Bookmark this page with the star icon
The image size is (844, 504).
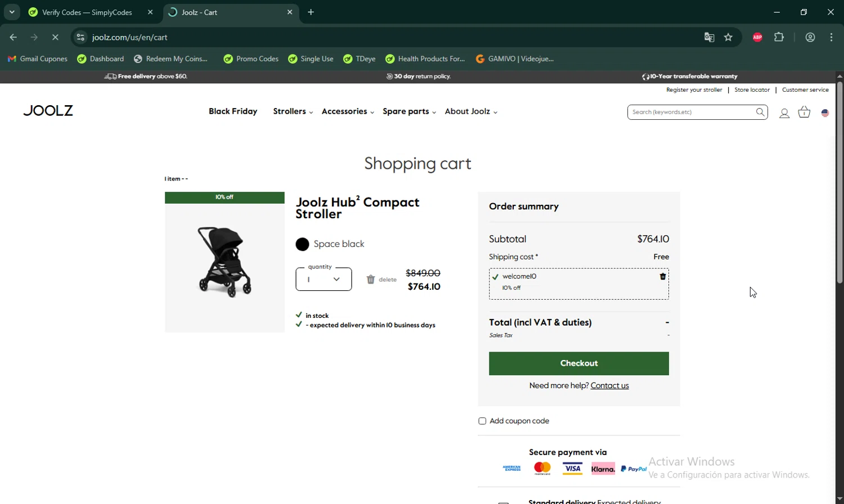tap(729, 38)
